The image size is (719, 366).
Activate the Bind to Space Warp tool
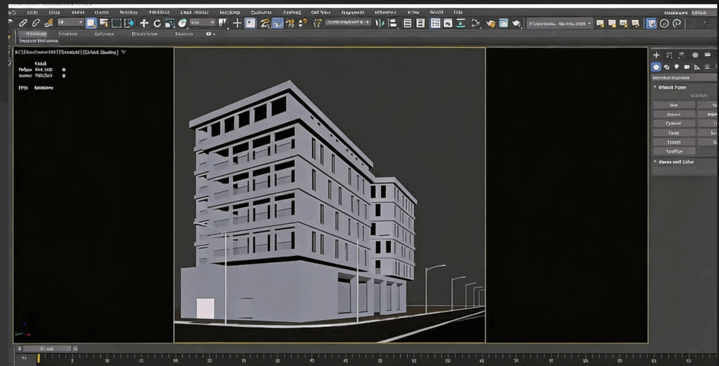pos(49,23)
